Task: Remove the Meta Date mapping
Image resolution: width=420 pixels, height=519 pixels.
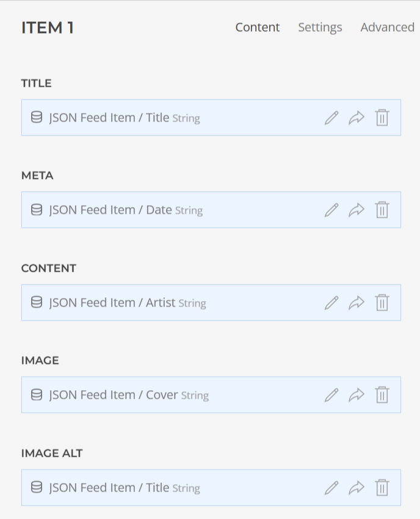Action: coord(382,210)
